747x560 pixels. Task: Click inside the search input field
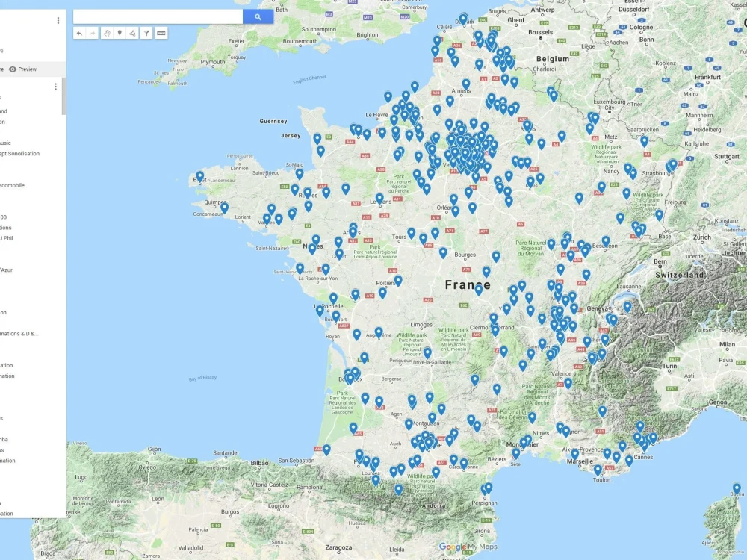pos(157,15)
